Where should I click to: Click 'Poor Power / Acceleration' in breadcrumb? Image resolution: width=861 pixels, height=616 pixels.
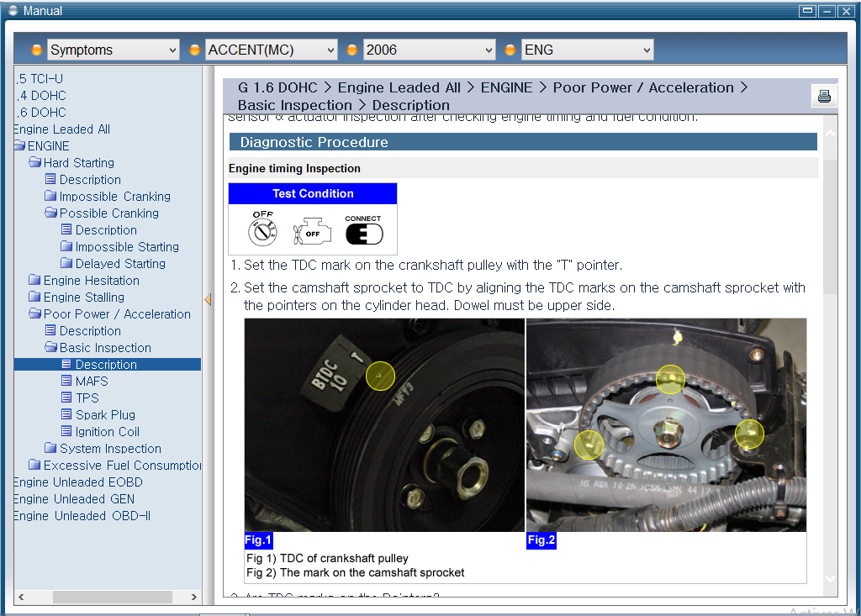pos(643,88)
